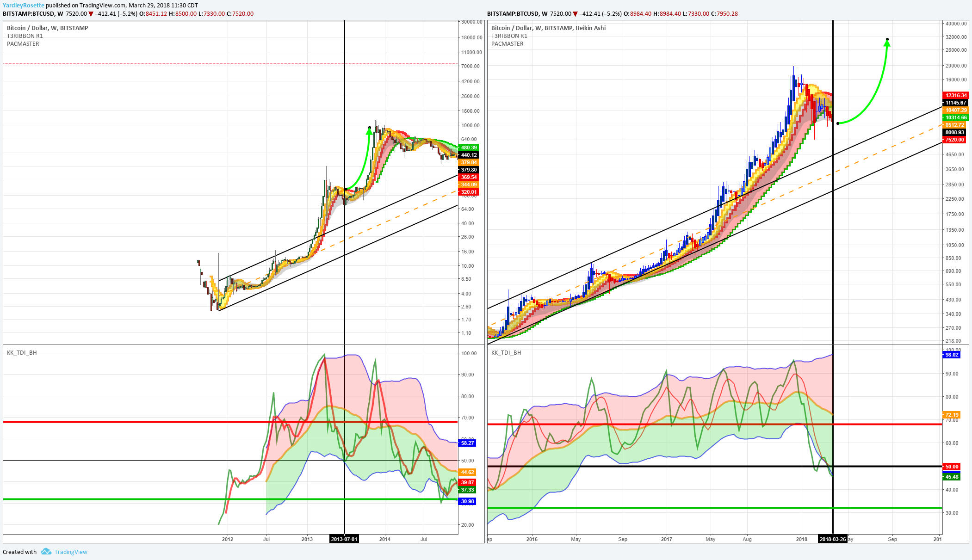Click the 40000.00 price scale label
The height and width of the screenshot is (560, 972).
[x=956, y=23]
